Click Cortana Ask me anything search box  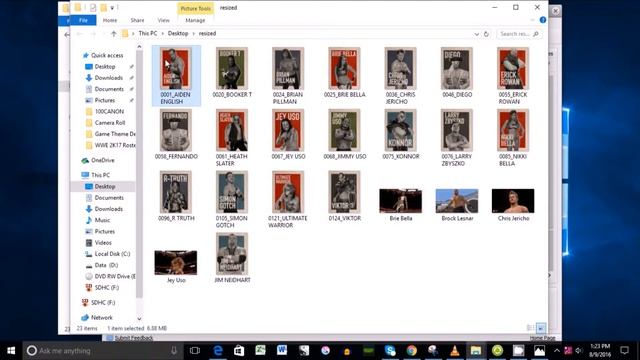tap(102, 350)
